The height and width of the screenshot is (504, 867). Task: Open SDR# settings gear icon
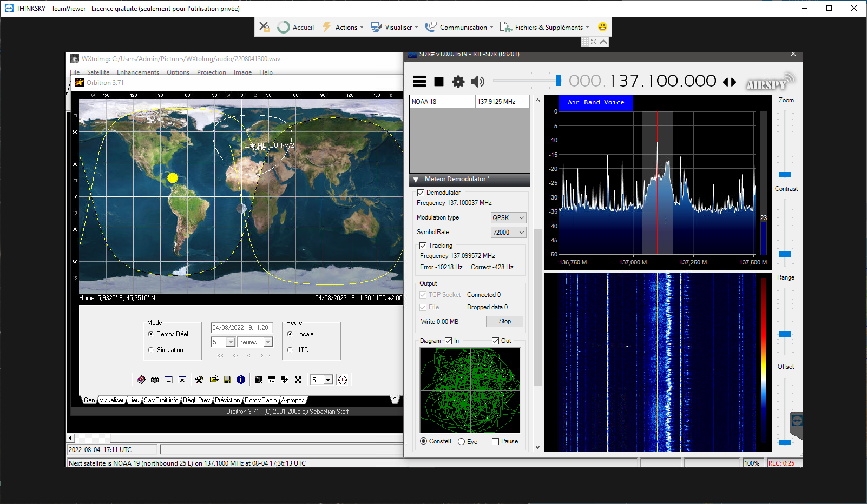tap(458, 82)
